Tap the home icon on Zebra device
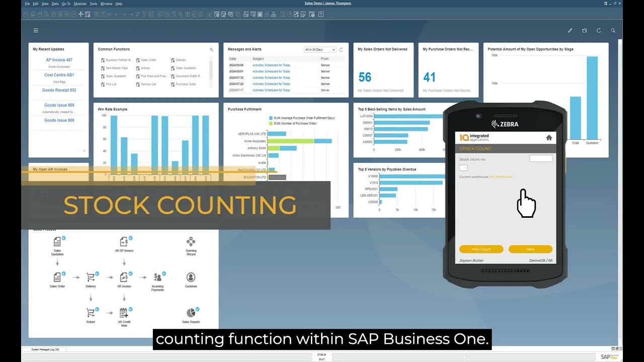This screenshot has width=644, height=362. [x=549, y=138]
